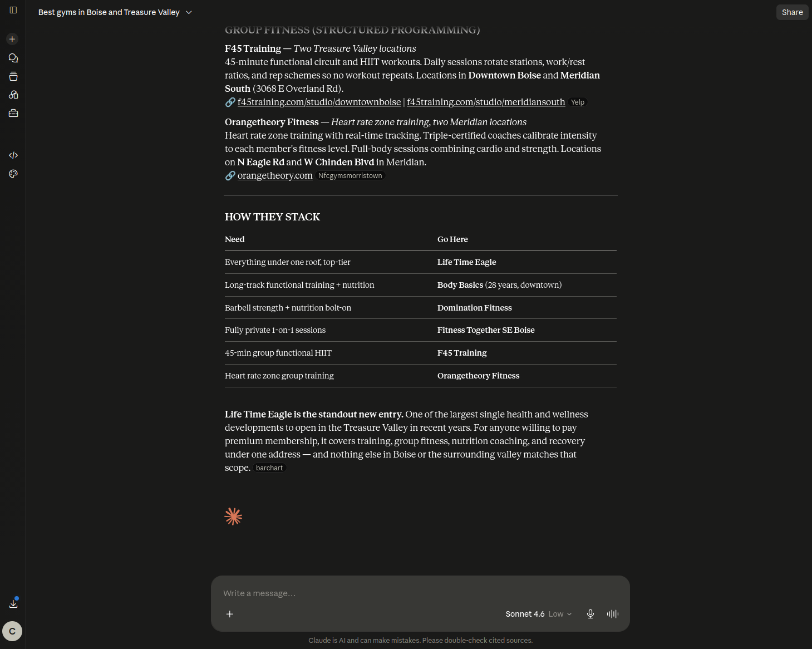This screenshot has height=649, width=812.
Task: Click Everything under one roof, top-tier row
Action: coord(421,262)
